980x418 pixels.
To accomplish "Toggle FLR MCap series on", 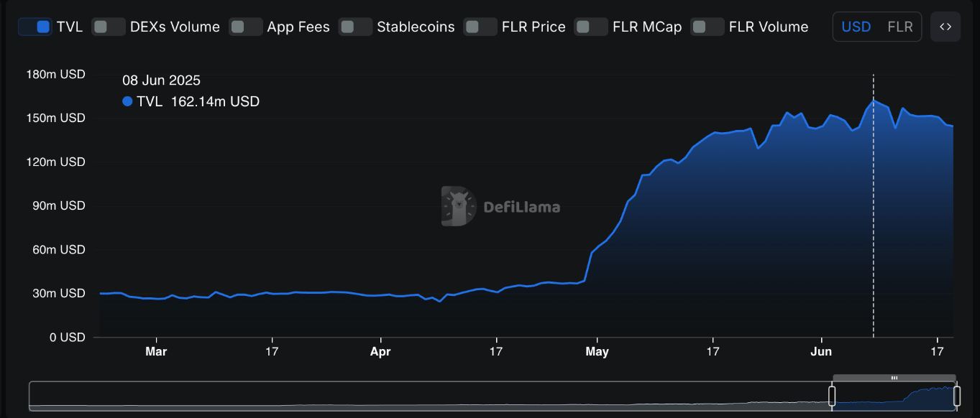I will tap(591, 27).
